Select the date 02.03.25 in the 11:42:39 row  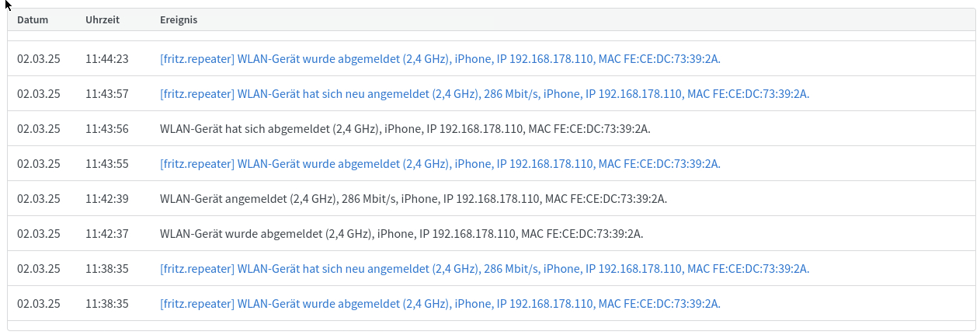pos(39,199)
